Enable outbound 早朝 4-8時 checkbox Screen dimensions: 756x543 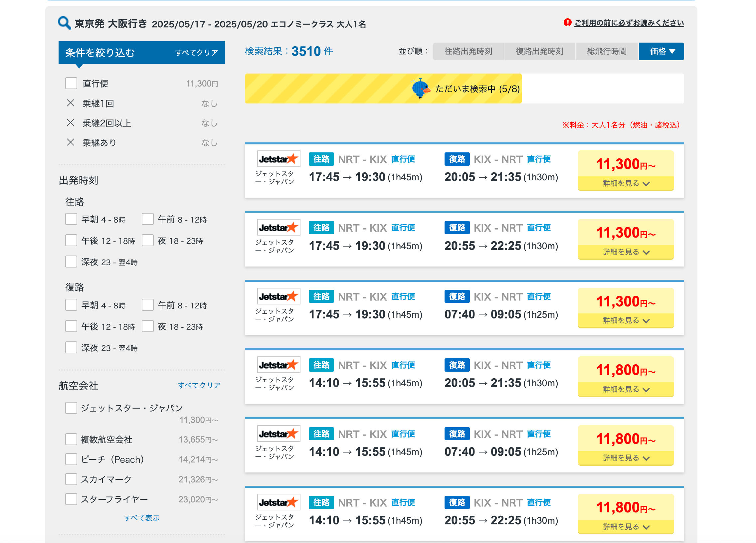coord(71,219)
